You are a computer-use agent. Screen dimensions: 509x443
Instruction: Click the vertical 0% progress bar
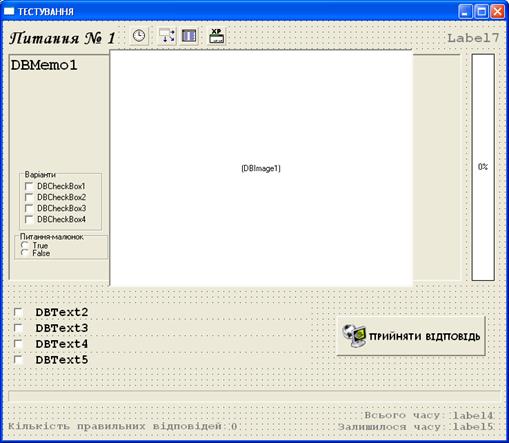pos(483,167)
